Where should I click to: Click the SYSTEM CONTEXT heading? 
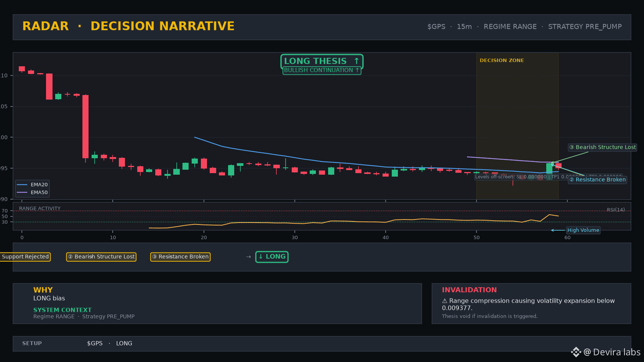[x=62, y=310]
